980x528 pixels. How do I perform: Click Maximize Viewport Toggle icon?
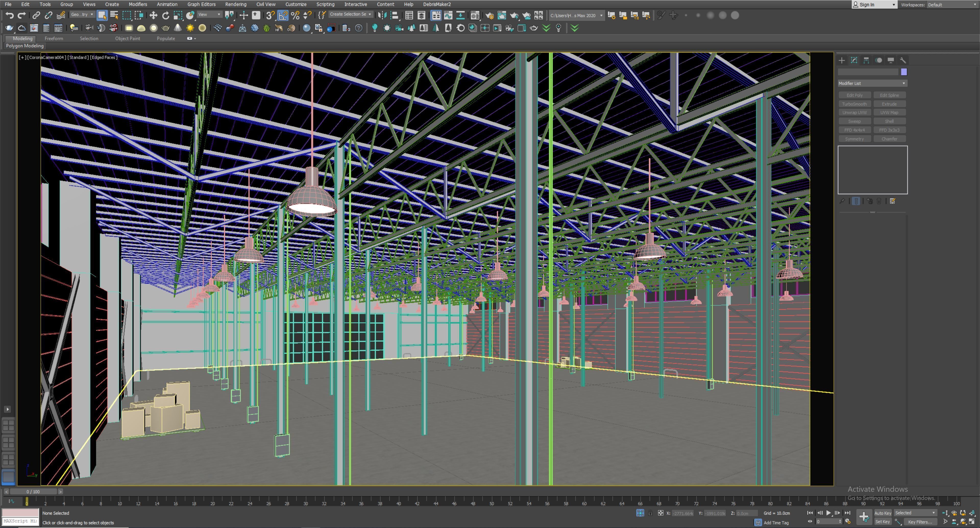click(x=972, y=522)
